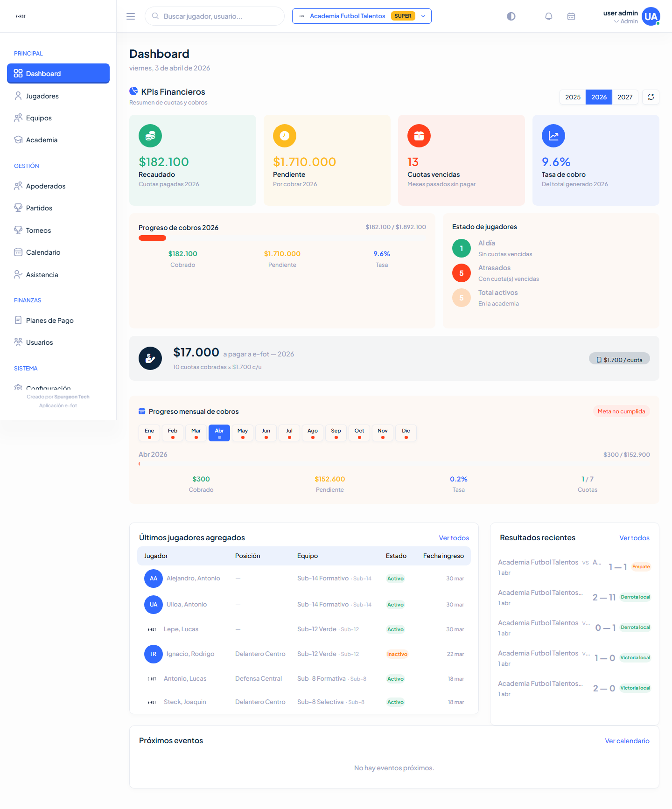Select the Mar month tab
Screen dimensions: 672x809
pyautogui.click(x=196, y=433)
